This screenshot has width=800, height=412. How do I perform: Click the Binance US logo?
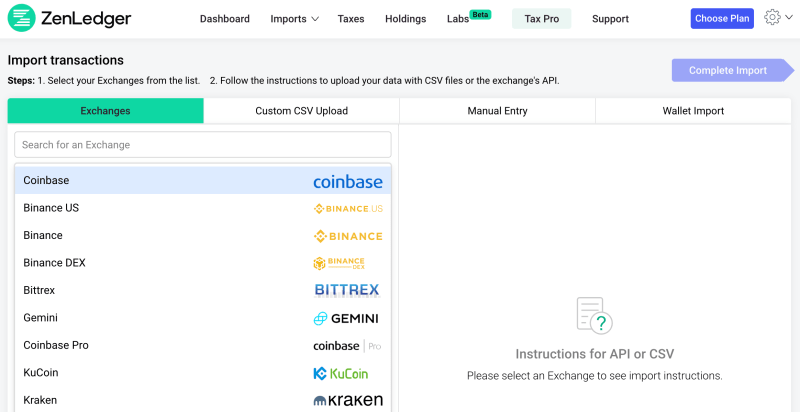pyautogui.click(x=348, y=209)
